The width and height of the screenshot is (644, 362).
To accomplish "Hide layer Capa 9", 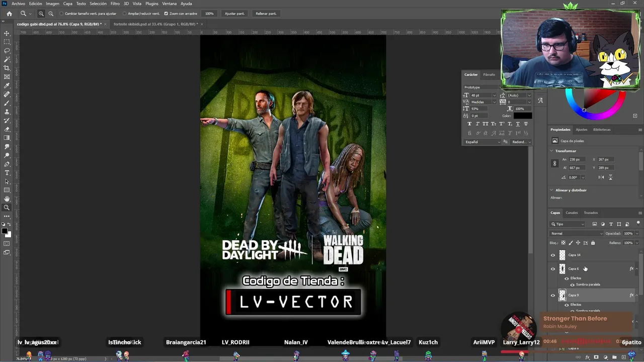I will click(x=553, y=295).
